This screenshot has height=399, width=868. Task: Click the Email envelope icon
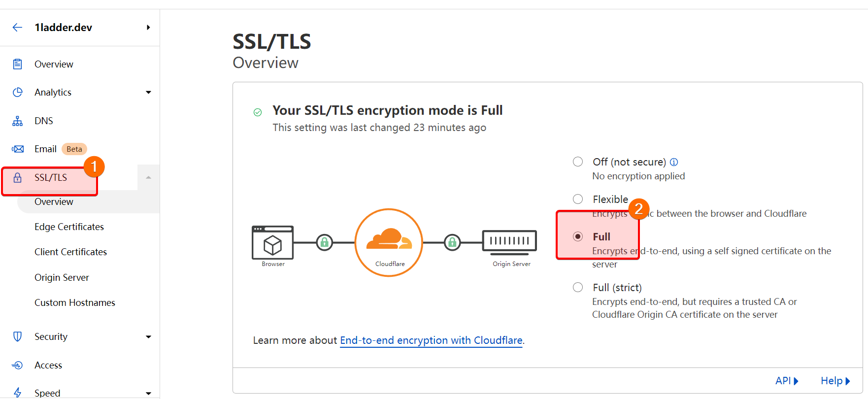[17, 149]
